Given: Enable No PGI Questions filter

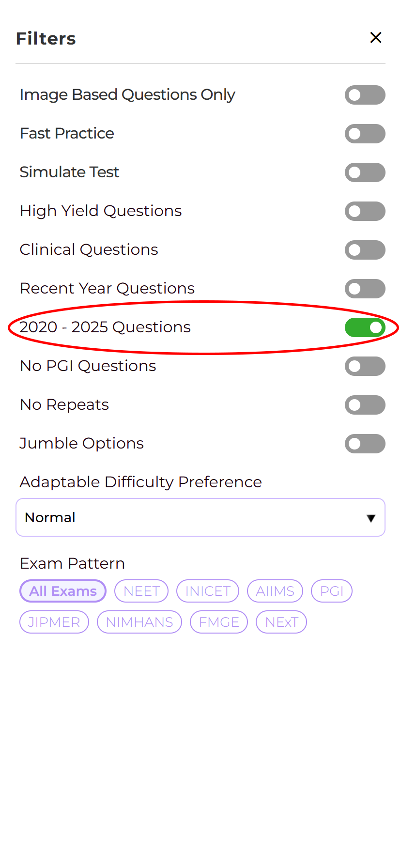Looking at the screenshot, I should [365, 366].
